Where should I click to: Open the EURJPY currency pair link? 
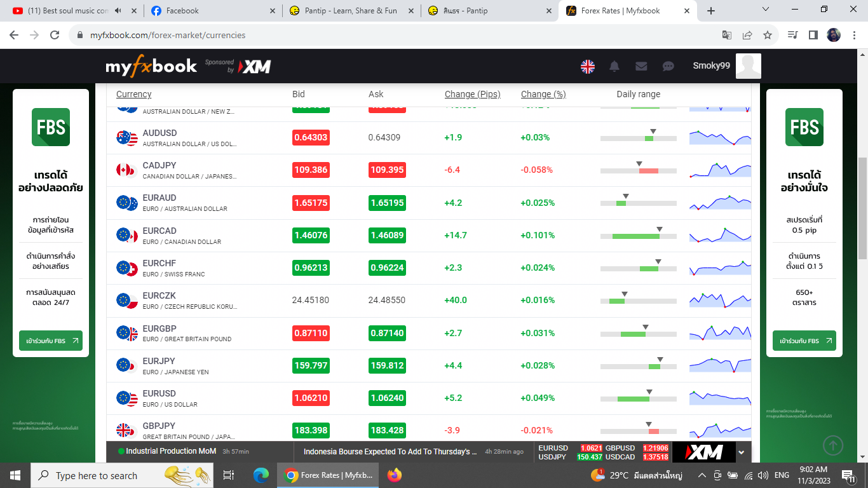[x=159, y=361]
